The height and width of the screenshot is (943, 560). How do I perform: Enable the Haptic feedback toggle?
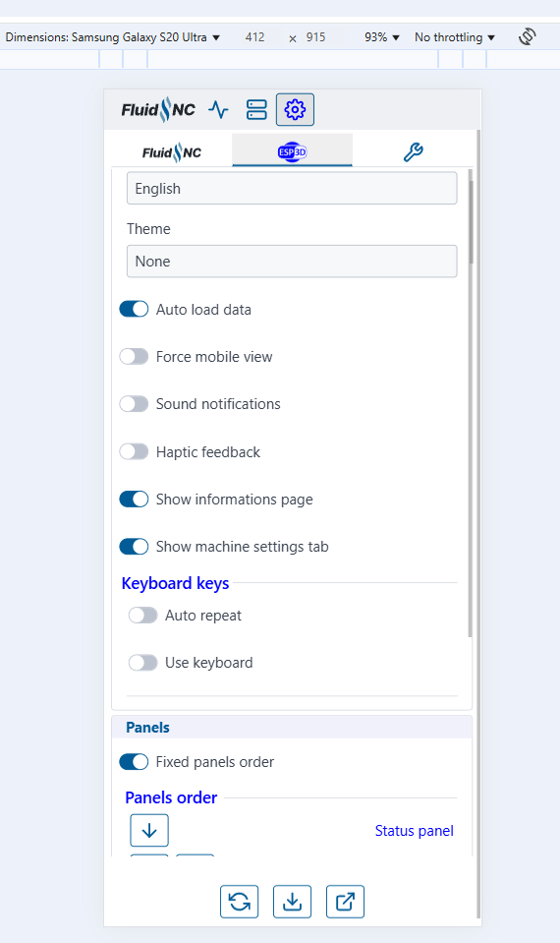tap(134, 451)
